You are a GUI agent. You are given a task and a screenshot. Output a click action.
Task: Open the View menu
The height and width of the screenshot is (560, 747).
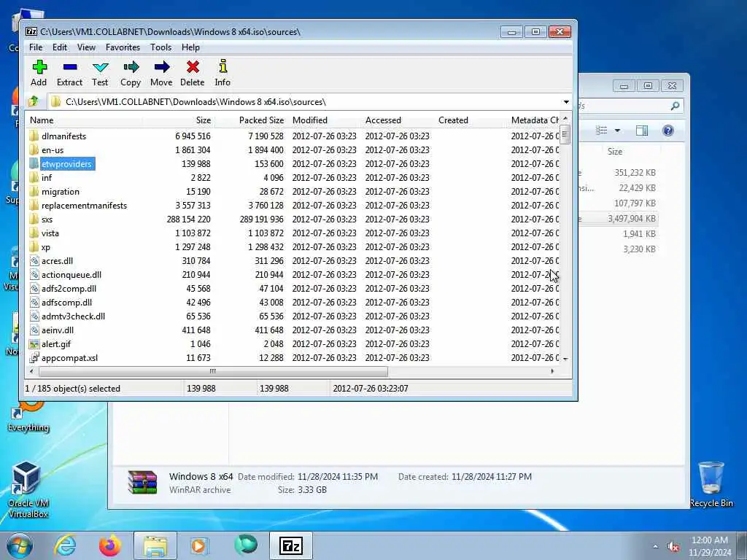tap(86, 47)
